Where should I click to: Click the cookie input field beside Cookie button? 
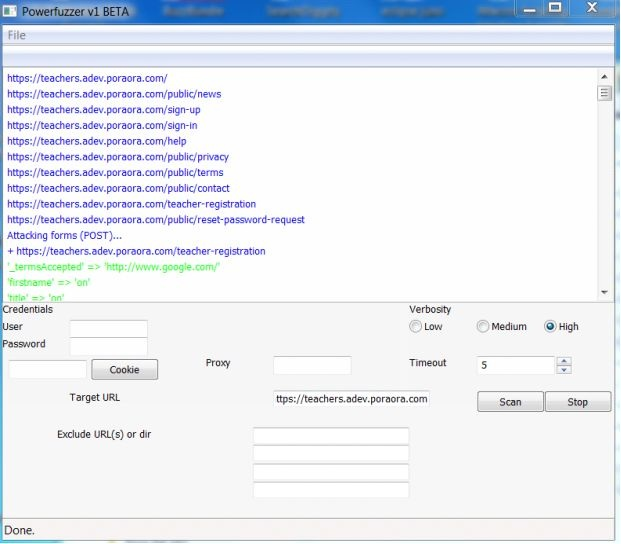pyautogui.click(x=48, y=369)
